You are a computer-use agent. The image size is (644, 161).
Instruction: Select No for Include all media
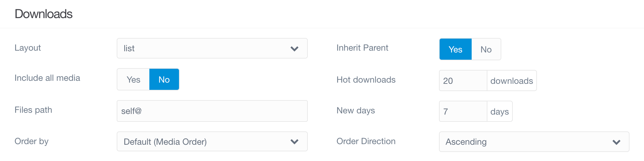(x=164, y=79)
